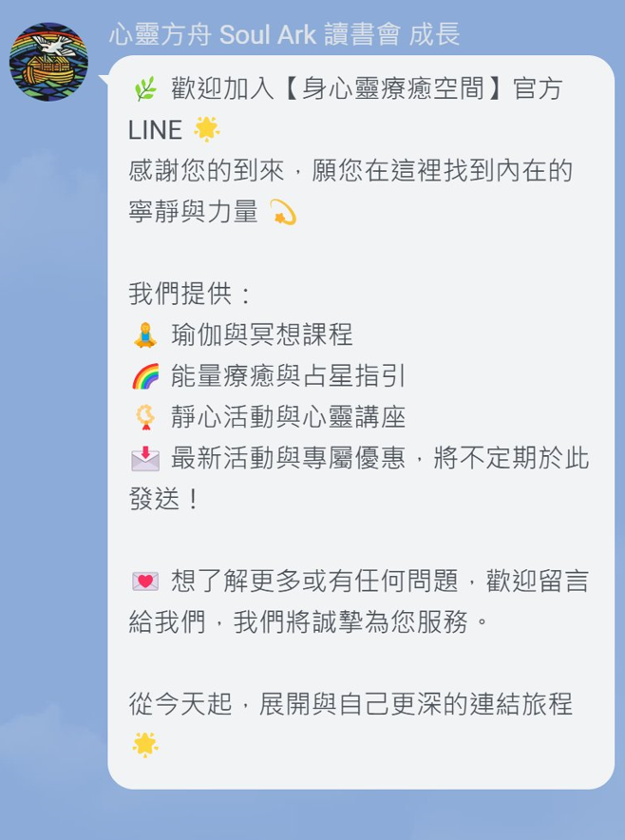The width and height of the screenshot is (625, 840).
Task: Select the 靜心活動與心靈講座 text line
Action: click(x=288, y=417)
